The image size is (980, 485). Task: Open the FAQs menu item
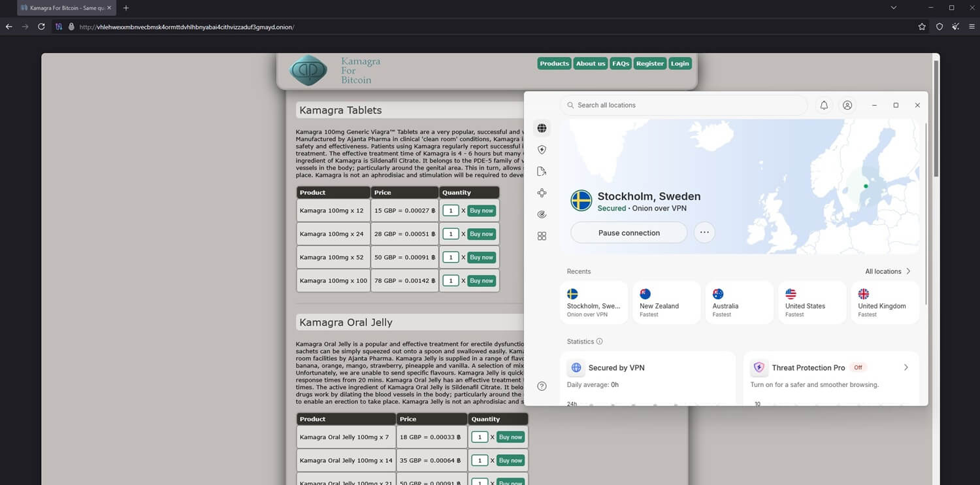pyautogui.click(x=619, y=63)
